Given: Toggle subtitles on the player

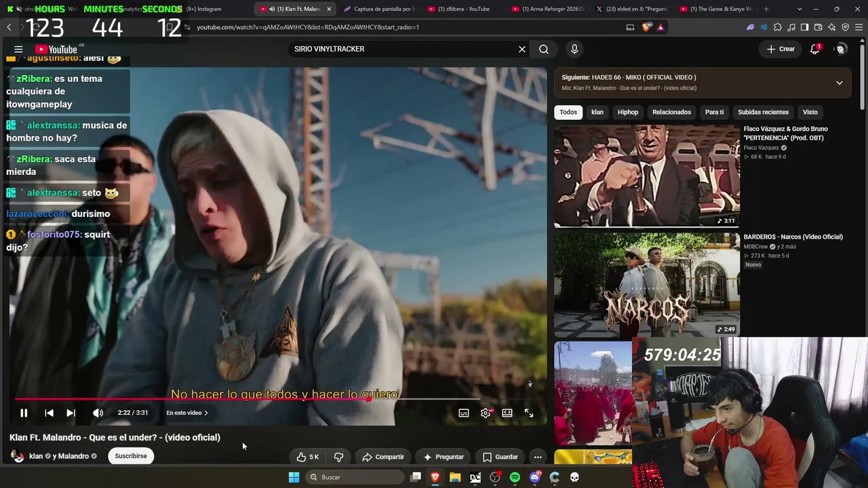Looking at the screenshot, I should 464,413.
